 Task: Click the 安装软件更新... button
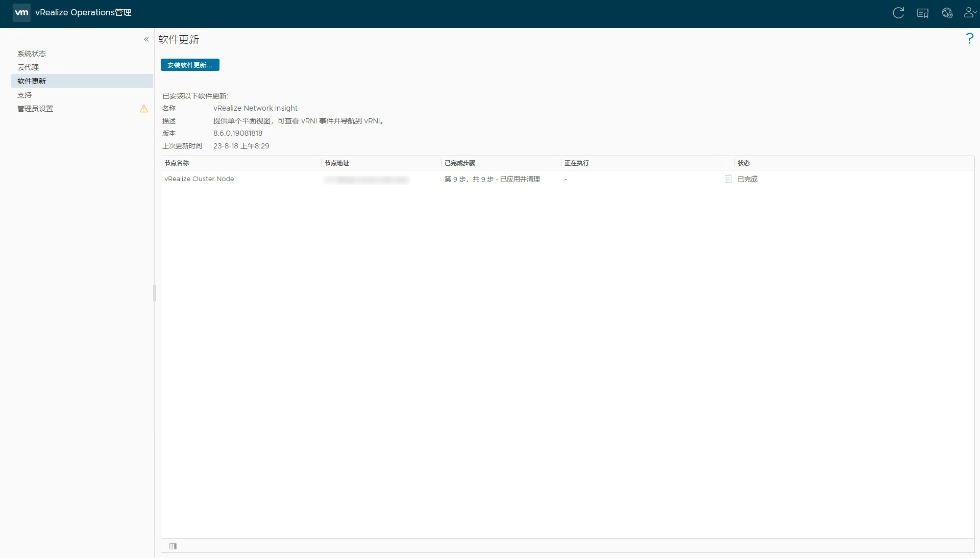point(190,65)
